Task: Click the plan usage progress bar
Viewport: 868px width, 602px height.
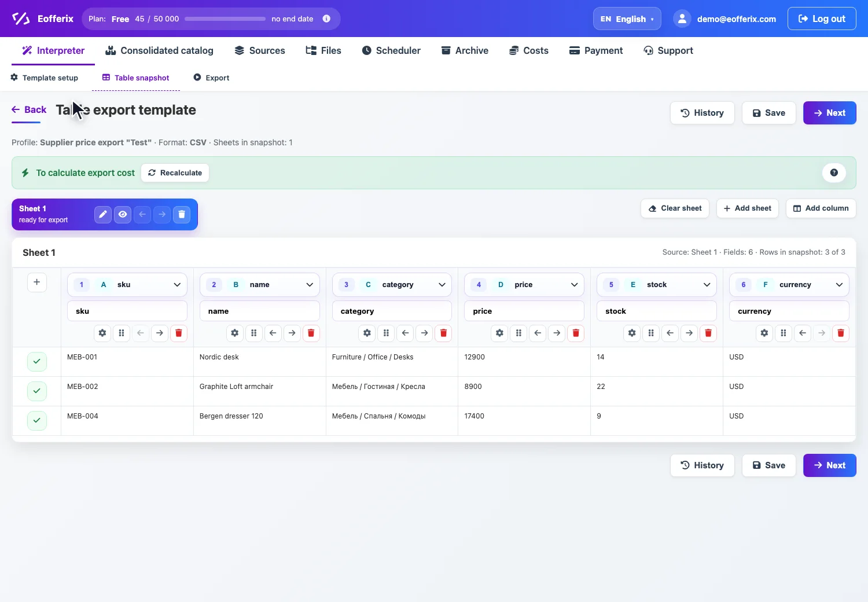Action: (x=225, y=19)
